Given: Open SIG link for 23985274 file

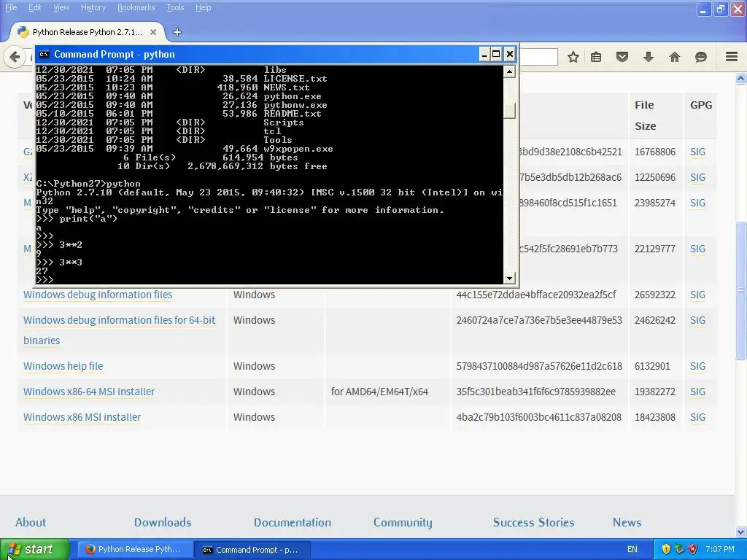Looking at the screenshot, I should click(697, 203).
